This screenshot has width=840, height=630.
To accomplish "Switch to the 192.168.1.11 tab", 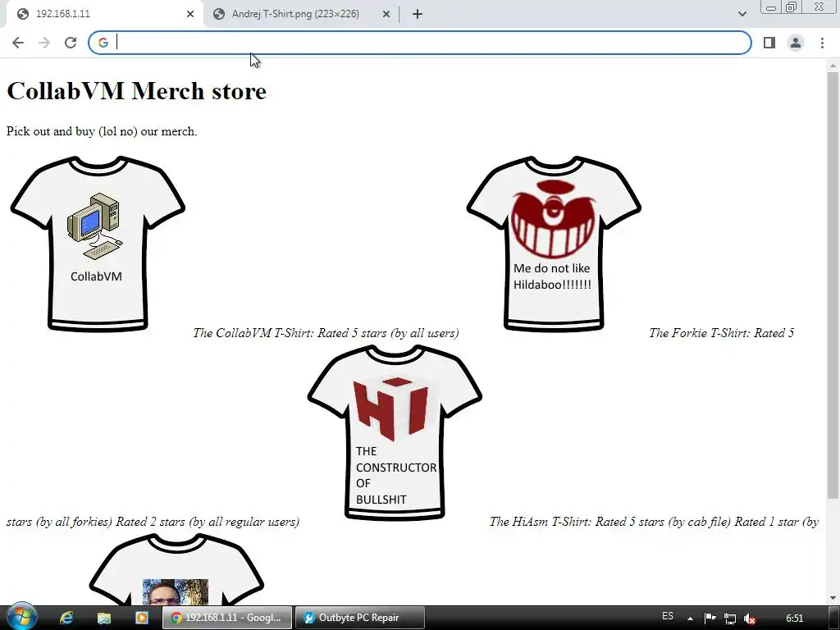I will (102, 14).
